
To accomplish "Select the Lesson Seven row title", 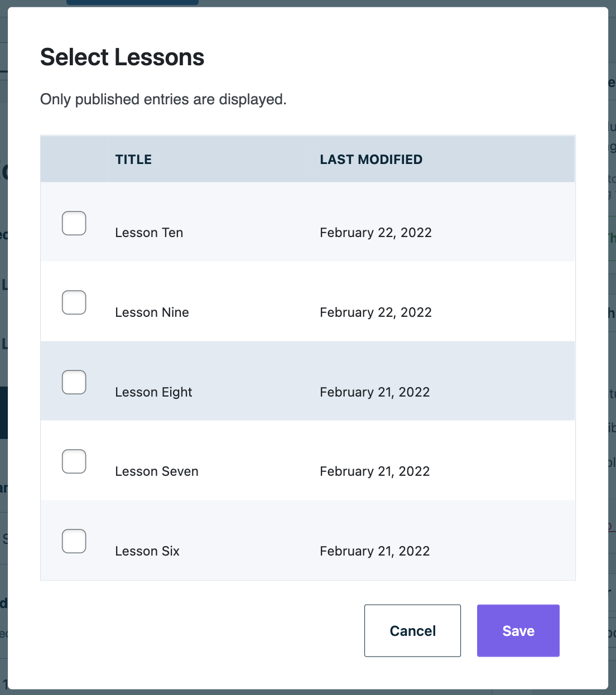I will 156,471.
